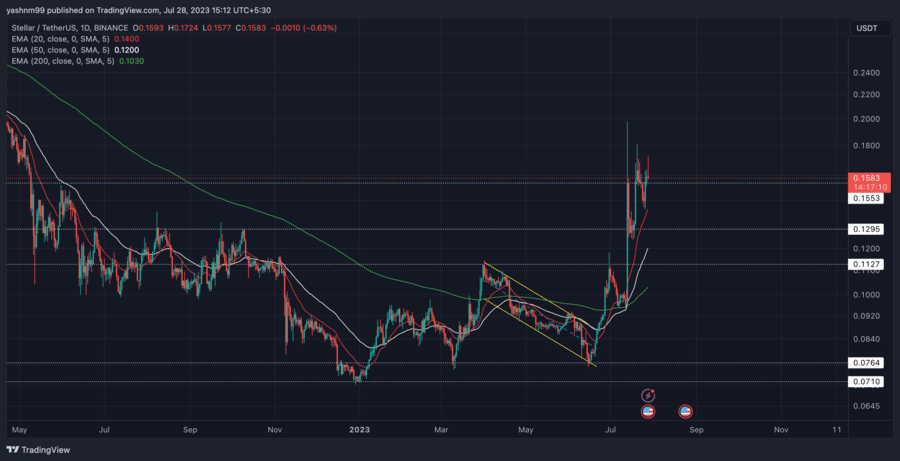The image size is (900, 461).
Task: Click the change value −0.0010 (−0.63%)
Action: tap(304, 28)
